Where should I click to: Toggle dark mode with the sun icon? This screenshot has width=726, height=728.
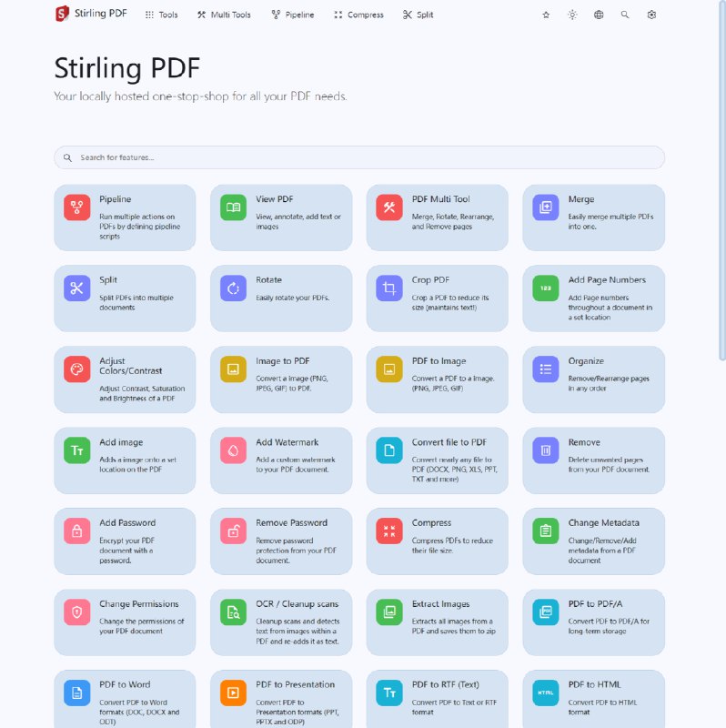point(572,15)
